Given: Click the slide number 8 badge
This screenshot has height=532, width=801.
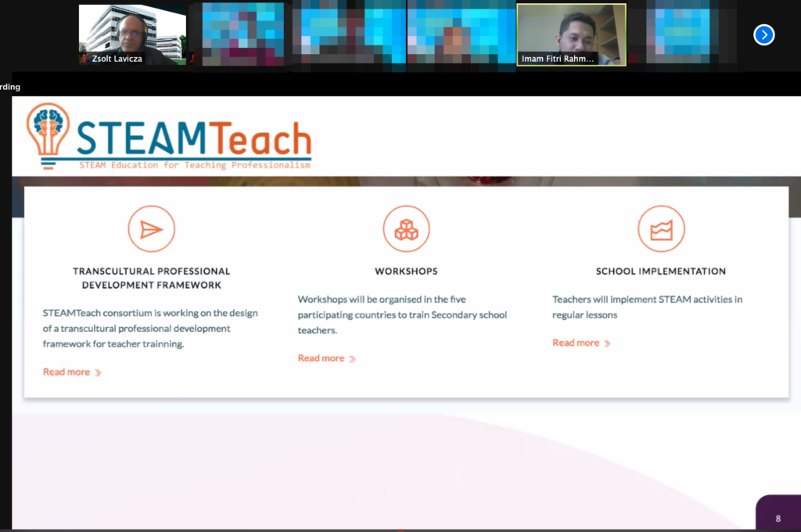Looking at the screenshot, I should 778,518.
